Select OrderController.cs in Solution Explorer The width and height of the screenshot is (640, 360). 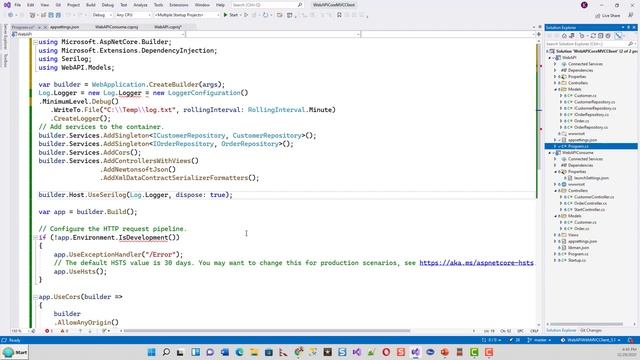coord(590,203)
